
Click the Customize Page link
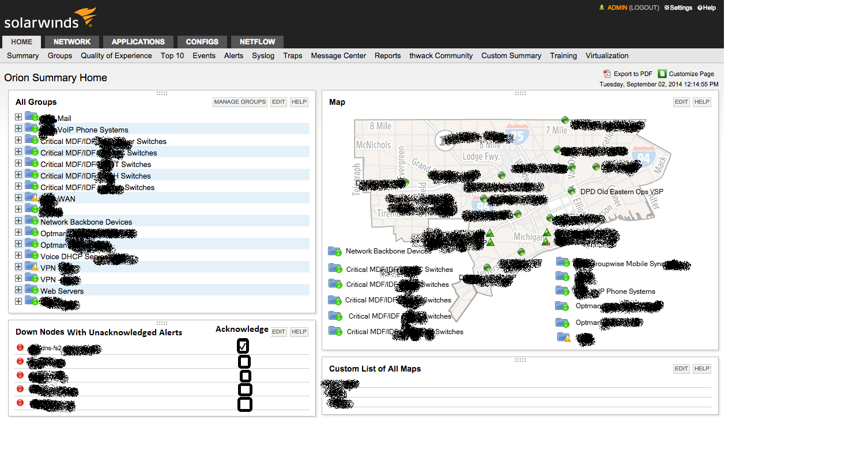point(692,74)
